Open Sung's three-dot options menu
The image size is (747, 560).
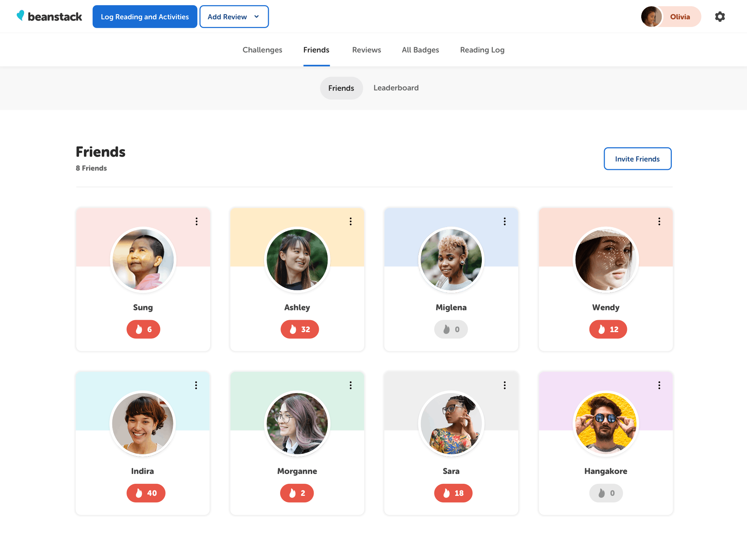pyautogui.click(x=197, y=221)
